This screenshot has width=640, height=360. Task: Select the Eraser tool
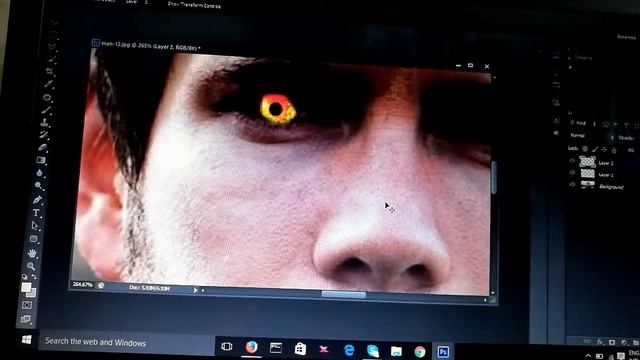click(42, 147)
